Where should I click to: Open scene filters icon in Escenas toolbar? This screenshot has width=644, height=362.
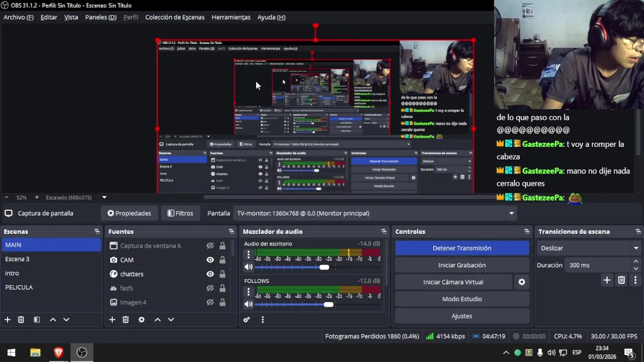click(37, 320)
